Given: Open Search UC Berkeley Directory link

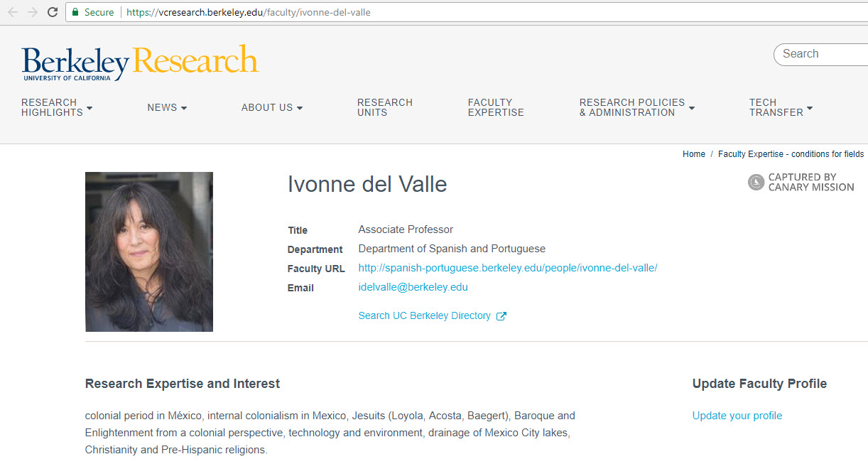Looking at the screenshot, I should click(x=424, y=315).
